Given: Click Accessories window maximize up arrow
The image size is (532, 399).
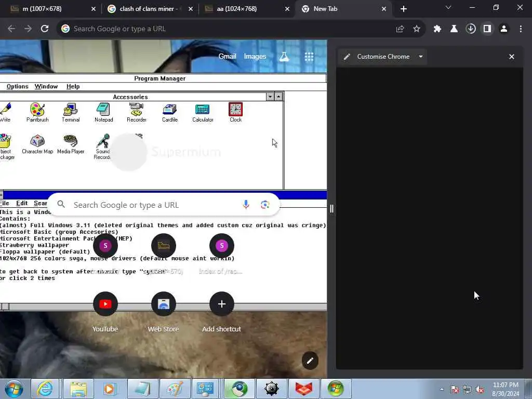Looking at the screenshot, I should tap(278, 97).
